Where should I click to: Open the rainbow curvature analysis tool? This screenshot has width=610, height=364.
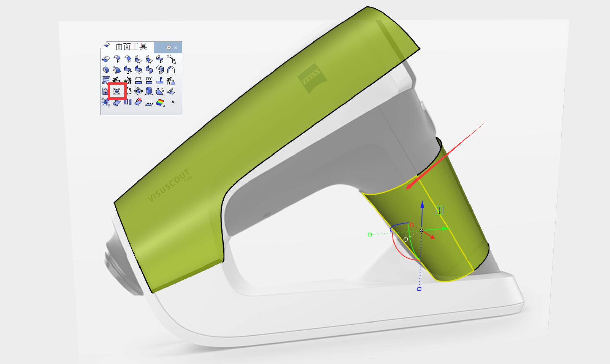click(x=160, y=102)
